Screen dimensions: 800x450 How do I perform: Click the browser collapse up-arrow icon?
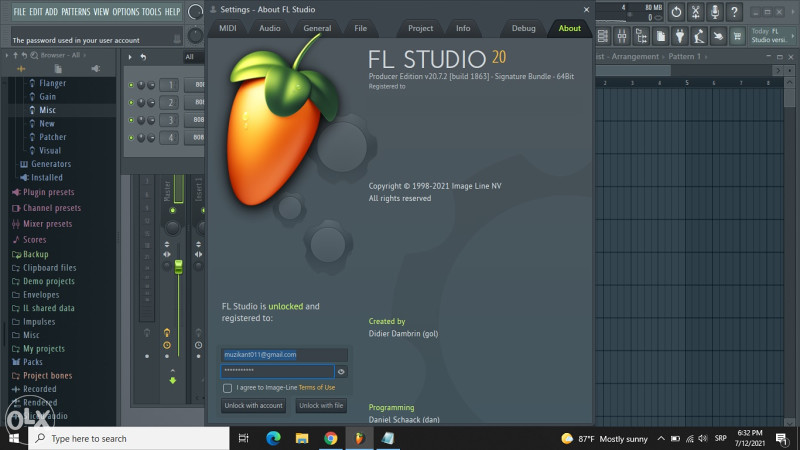point(15,55)
